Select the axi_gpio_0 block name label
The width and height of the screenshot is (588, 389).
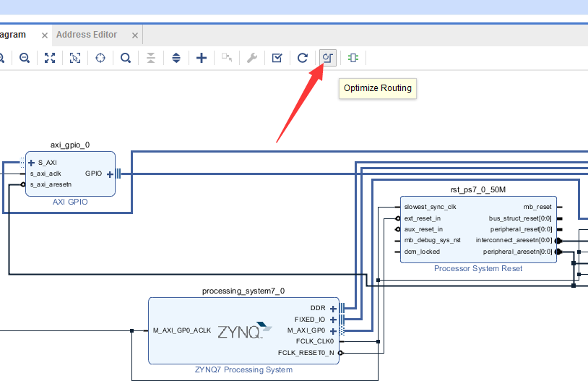(x=70, y=145)
